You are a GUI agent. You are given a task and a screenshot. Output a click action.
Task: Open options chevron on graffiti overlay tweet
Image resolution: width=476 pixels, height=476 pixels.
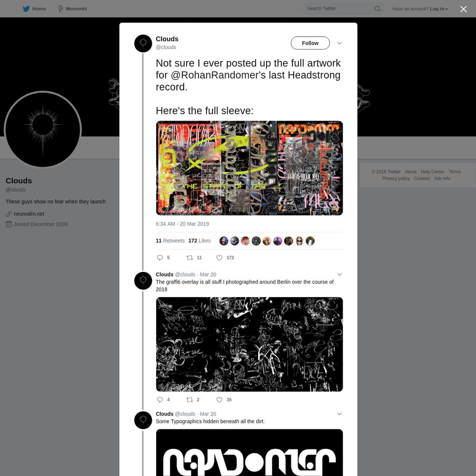pyautogui.click(x=339, y=275)
